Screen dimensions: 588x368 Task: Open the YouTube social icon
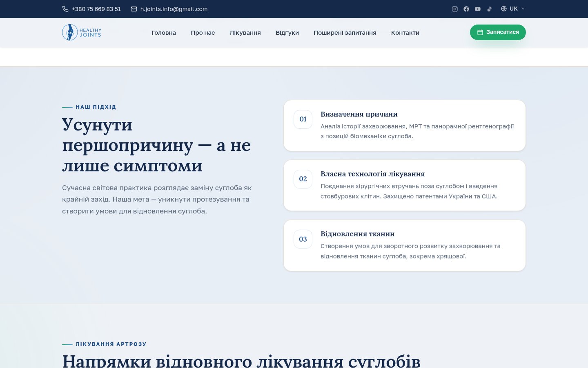tap(478, 9)
